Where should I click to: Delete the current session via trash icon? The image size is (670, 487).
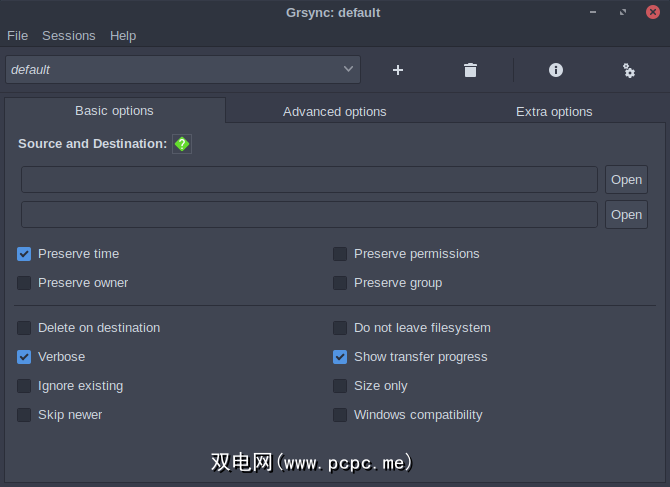coord(470,70)
